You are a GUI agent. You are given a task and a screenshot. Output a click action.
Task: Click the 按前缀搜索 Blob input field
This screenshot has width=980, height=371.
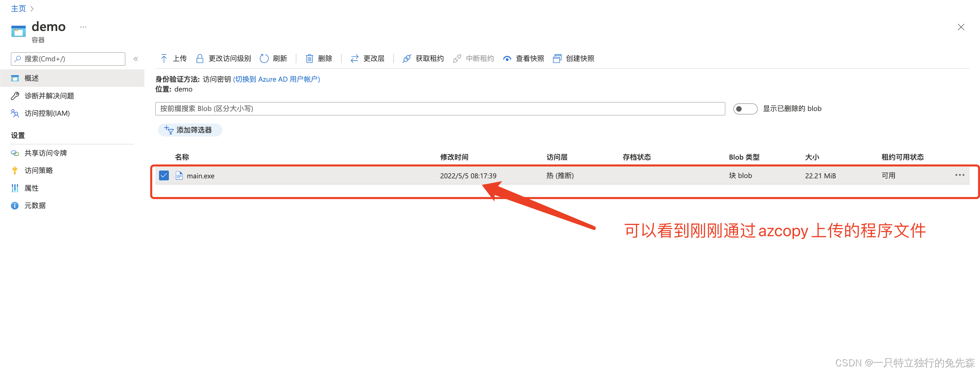point(440,109)
